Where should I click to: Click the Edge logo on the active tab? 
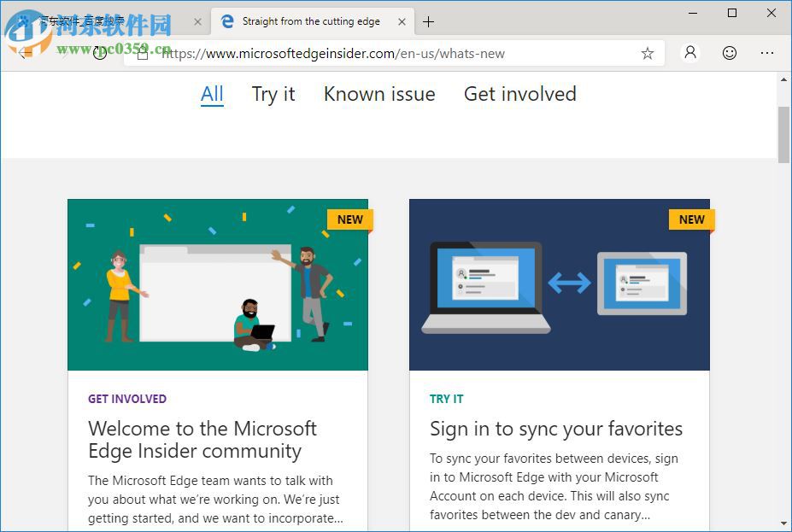(227, 21)
